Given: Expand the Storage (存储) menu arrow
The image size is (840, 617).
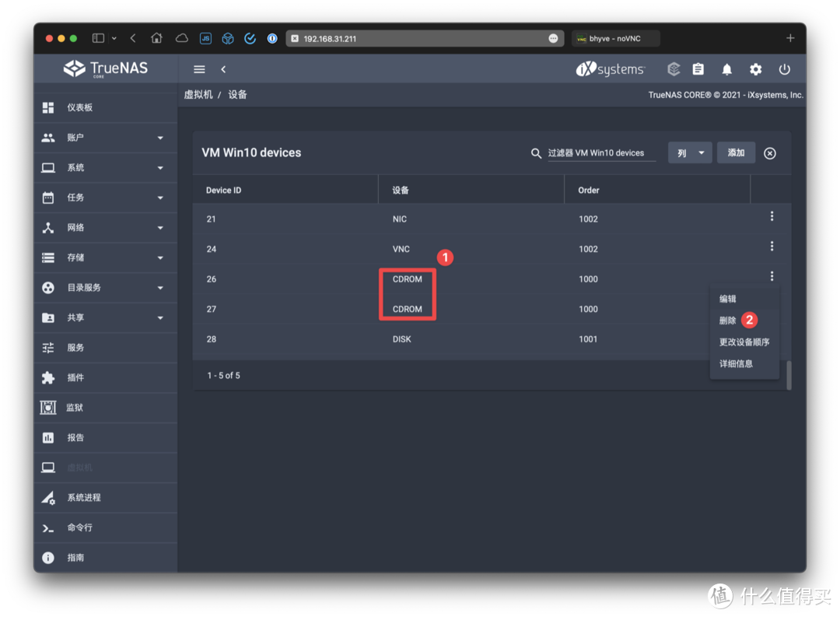Looking at the screenshot, I should pos(160,258).
